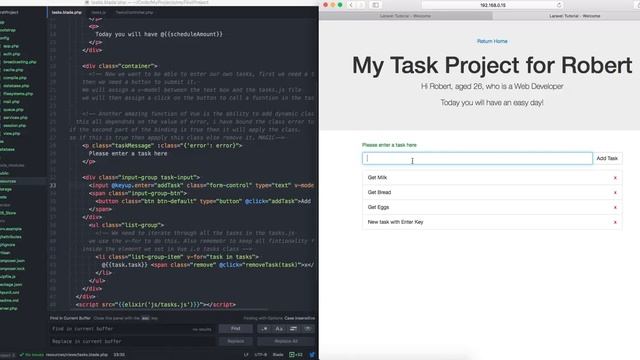640x360 pixels.
Task: Click the Get Bread task row
Action: (x=492, y=193)
